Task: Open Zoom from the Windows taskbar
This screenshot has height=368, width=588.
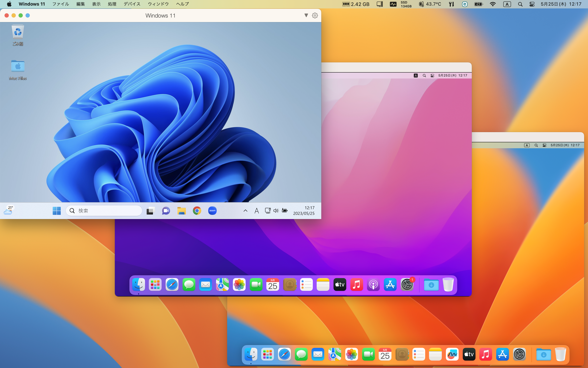Action: point(212,211)
